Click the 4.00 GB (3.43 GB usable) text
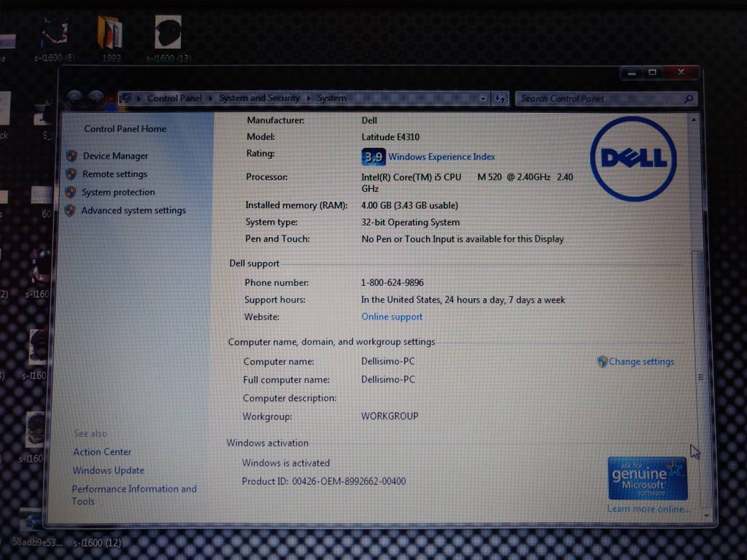The width and height of the screenshot is (747, 560). (x=410, y=205)
